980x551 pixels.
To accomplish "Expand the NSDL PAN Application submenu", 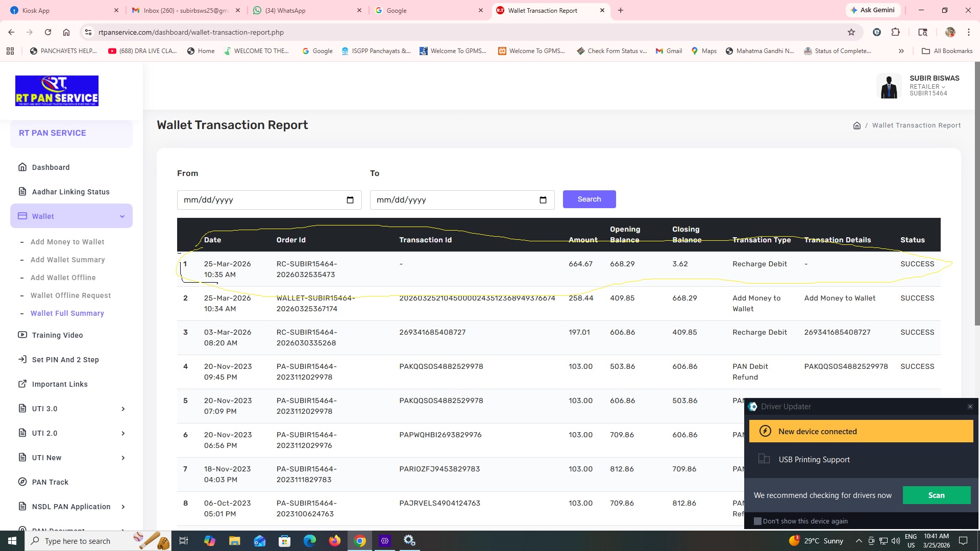I will (123, 507).
